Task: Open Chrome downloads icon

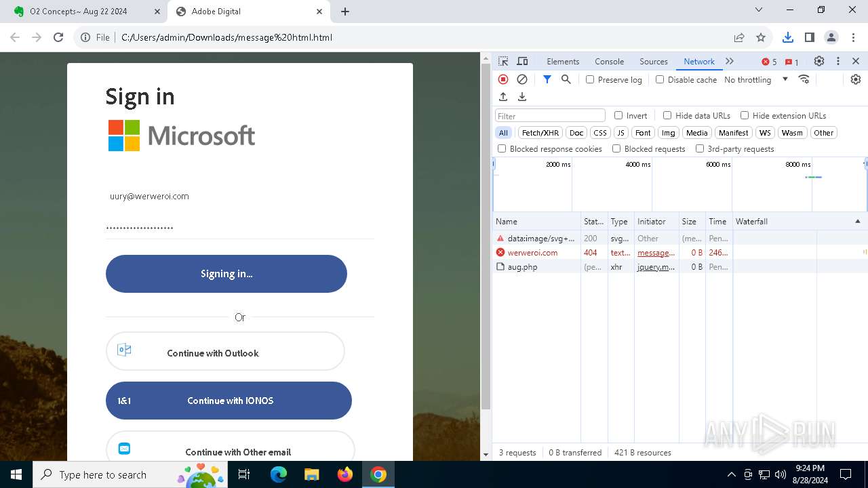Action: tap(787, 37)
